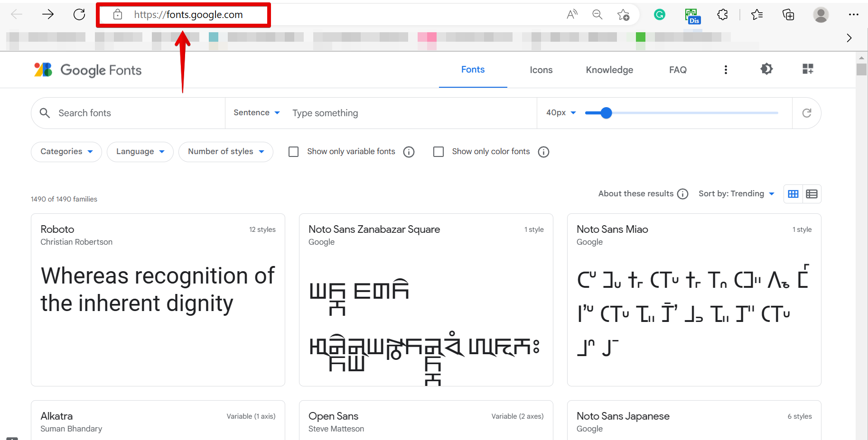Click info icon next to About these results
The image size is (868, 440).
pos(682,194)
